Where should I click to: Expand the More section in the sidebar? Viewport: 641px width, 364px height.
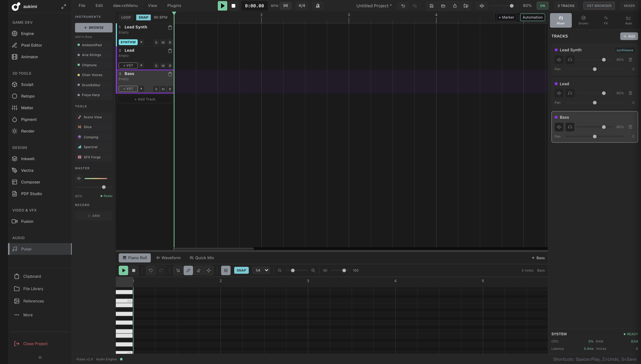click(x=40, y=315)
